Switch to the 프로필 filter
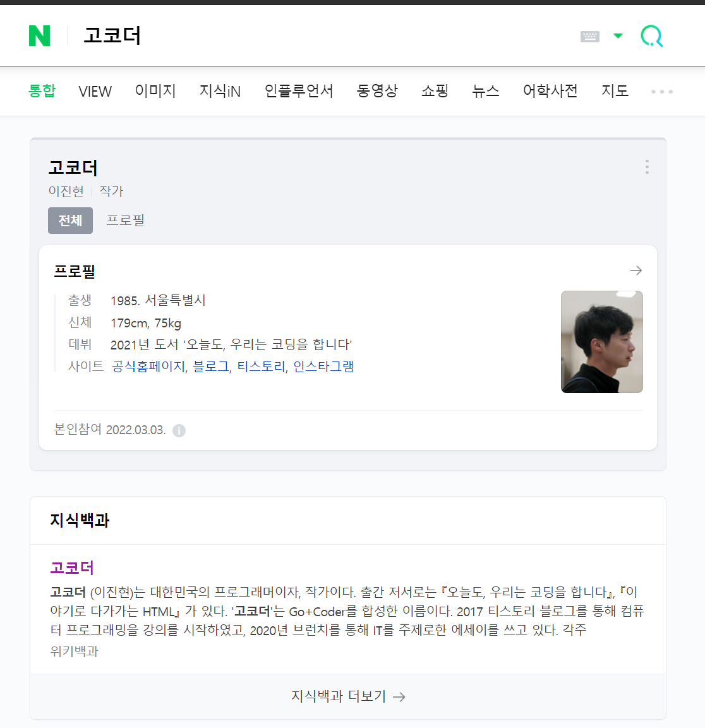The width and height of the screenshot is (705, 728). [126, 220]
